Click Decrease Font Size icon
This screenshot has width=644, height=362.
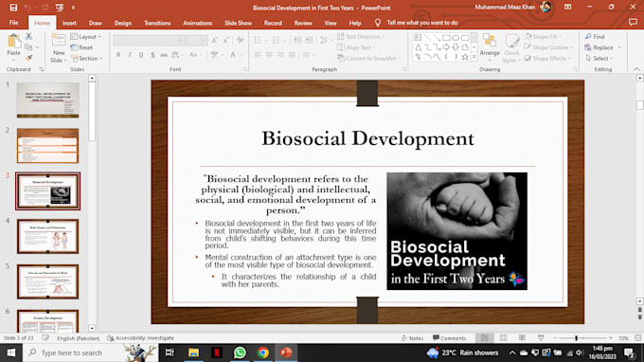pyautogui.click(x=226, y=40)
